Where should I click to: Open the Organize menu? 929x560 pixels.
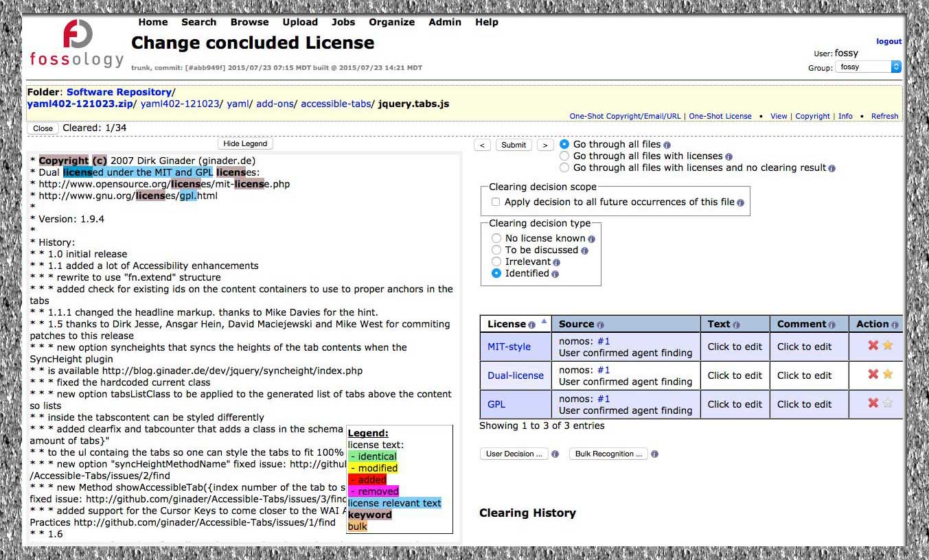(x=392, y=22)
